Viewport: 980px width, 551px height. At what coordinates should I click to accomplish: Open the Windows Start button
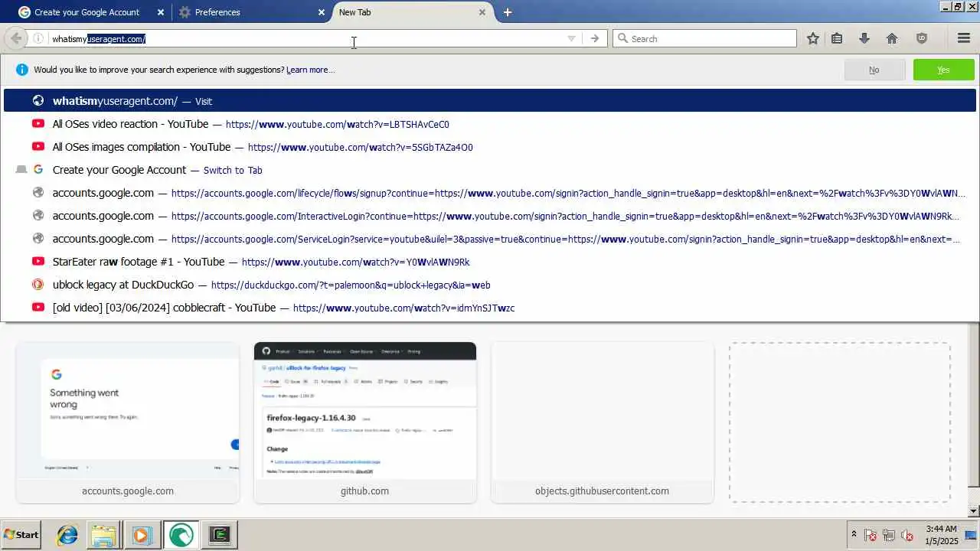pyautogui.click(x=21, y=534)
